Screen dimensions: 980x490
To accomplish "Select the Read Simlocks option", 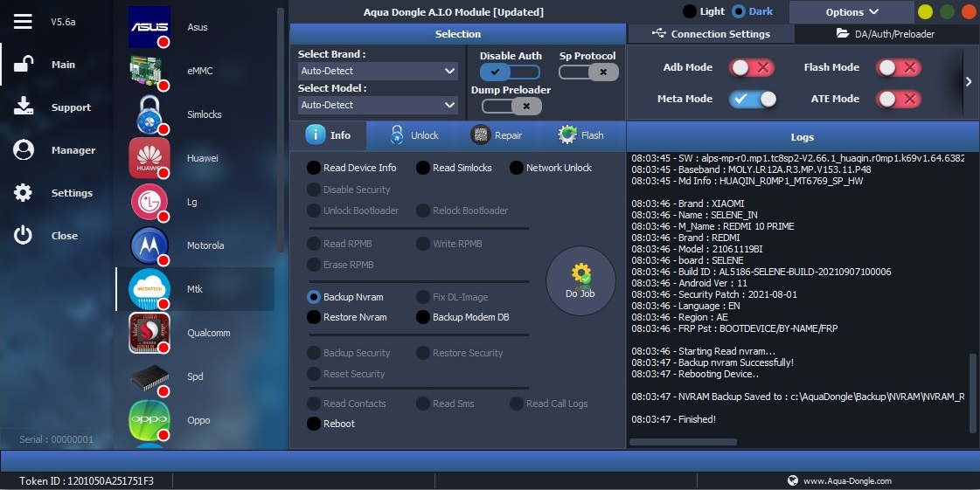I will [x=455, y=168].
